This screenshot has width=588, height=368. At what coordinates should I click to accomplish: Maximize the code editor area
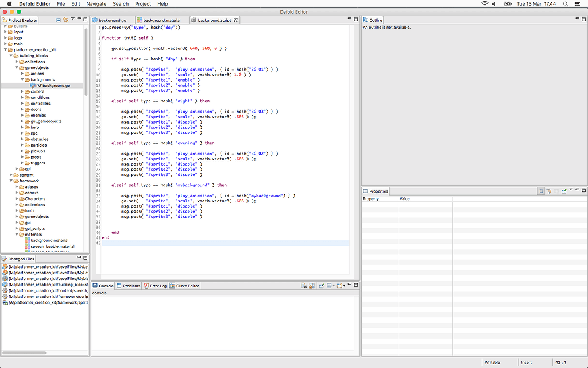[355, 18]
